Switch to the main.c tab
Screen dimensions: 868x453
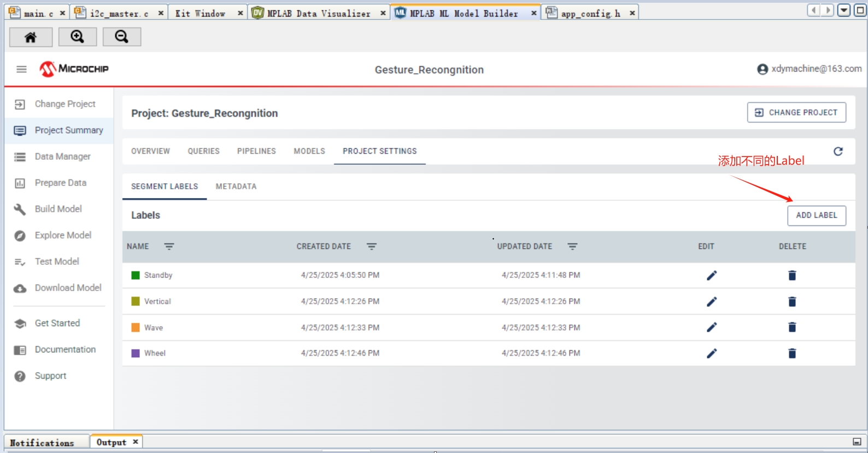click(x=38, y=13)
